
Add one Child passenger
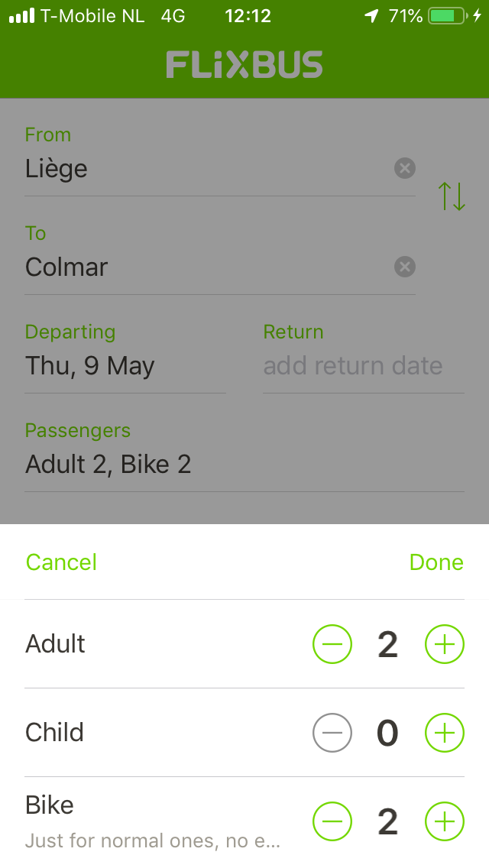(x=444, y=734)
